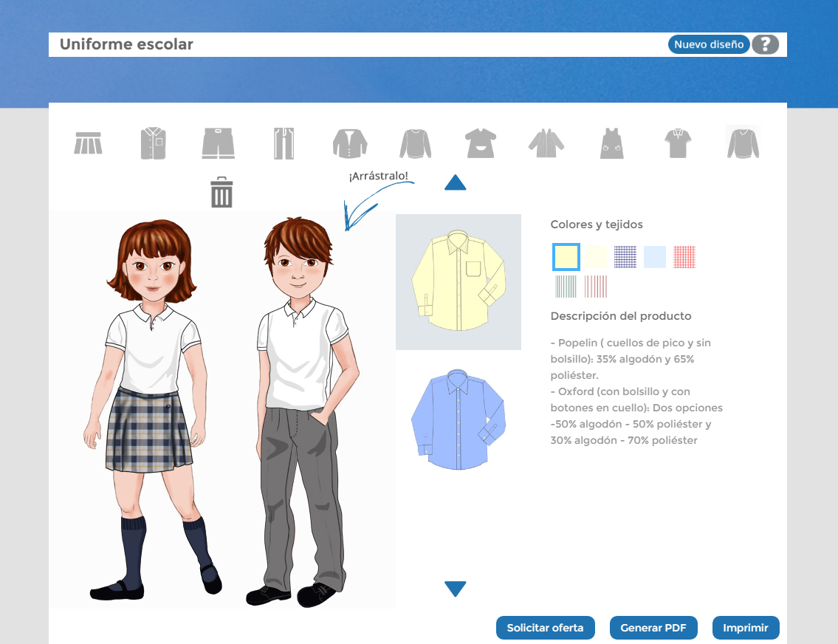Select the polo shirt garment icon
The height and width of the screenshot is (644, 838).
(x=677, y=142)
